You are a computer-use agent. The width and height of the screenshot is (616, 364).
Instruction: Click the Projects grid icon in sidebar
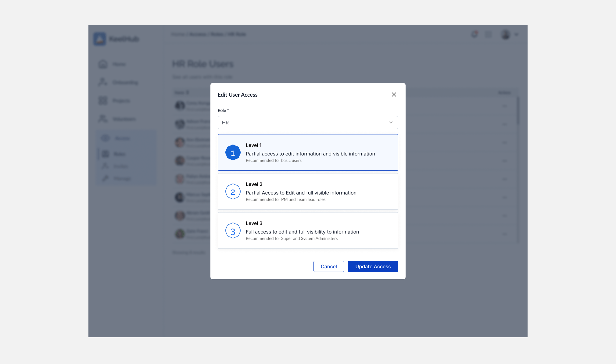(x=103, y=101)
